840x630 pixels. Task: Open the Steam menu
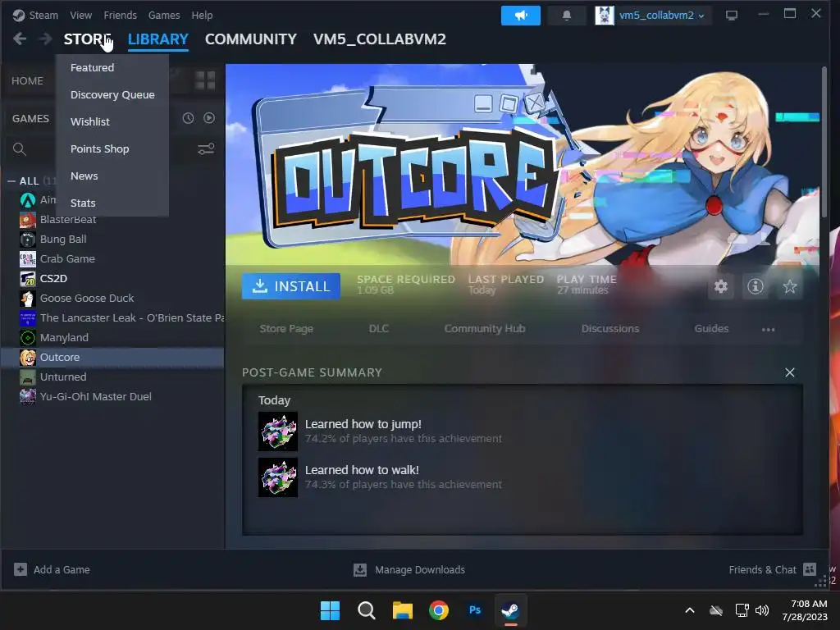click(43, 15)
